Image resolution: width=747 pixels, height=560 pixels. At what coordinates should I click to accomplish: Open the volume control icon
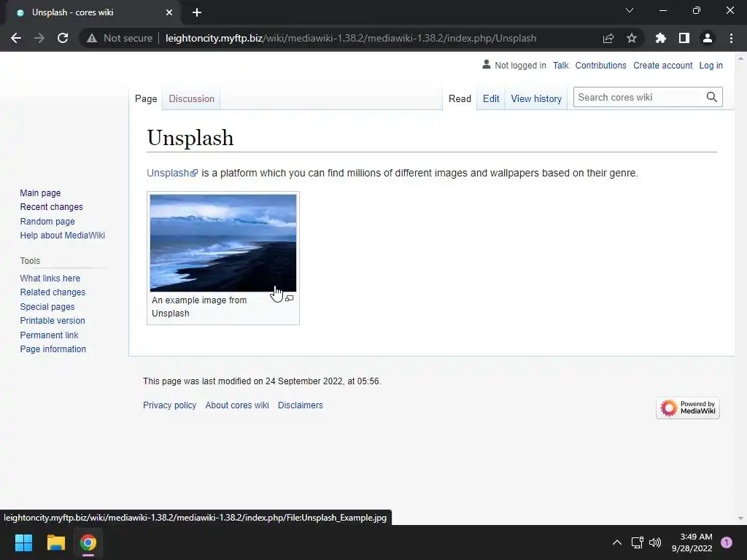click(x=655, y=542)
